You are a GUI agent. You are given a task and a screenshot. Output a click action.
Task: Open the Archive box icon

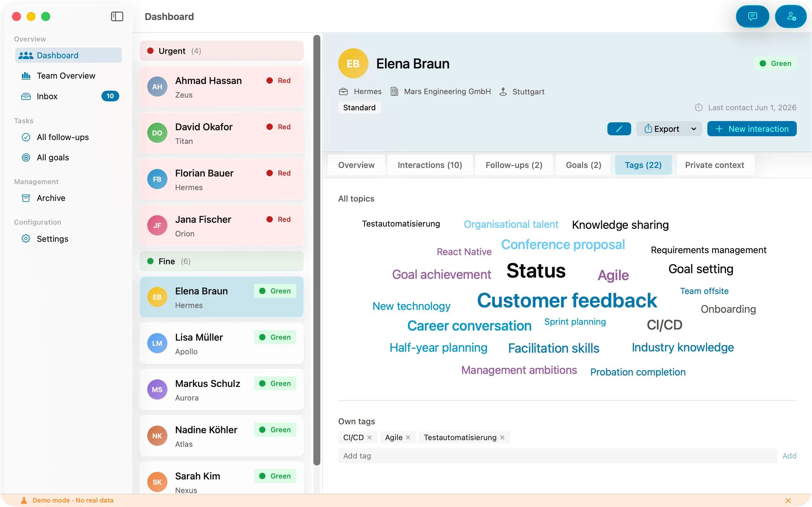click(26, 198)
